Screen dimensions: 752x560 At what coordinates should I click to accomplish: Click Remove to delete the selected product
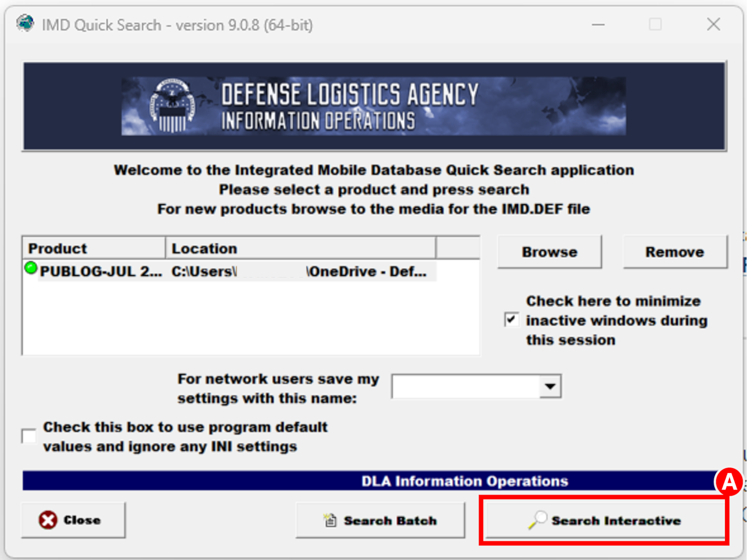(x=675, y=252)
